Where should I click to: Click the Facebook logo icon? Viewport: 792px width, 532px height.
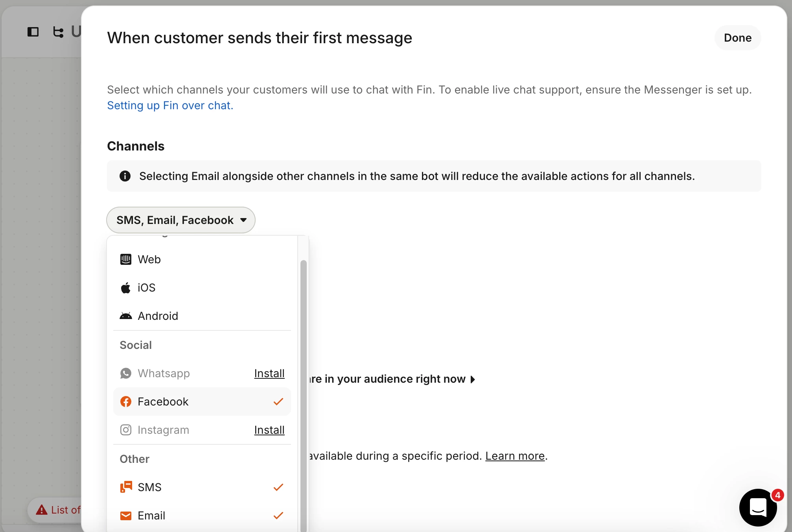pos(126,402)
